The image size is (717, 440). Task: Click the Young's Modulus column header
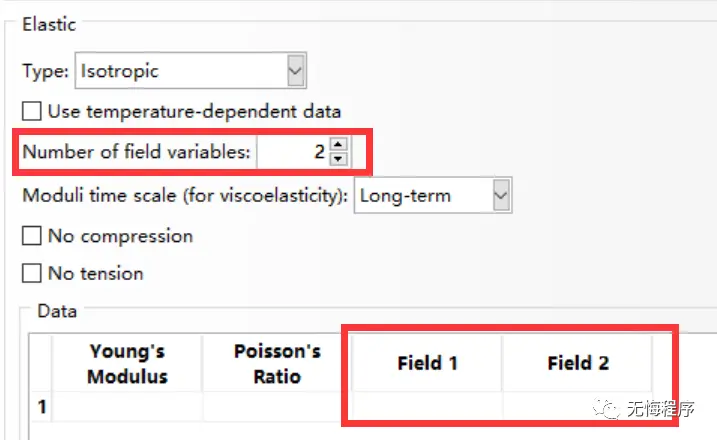(127, 364)
